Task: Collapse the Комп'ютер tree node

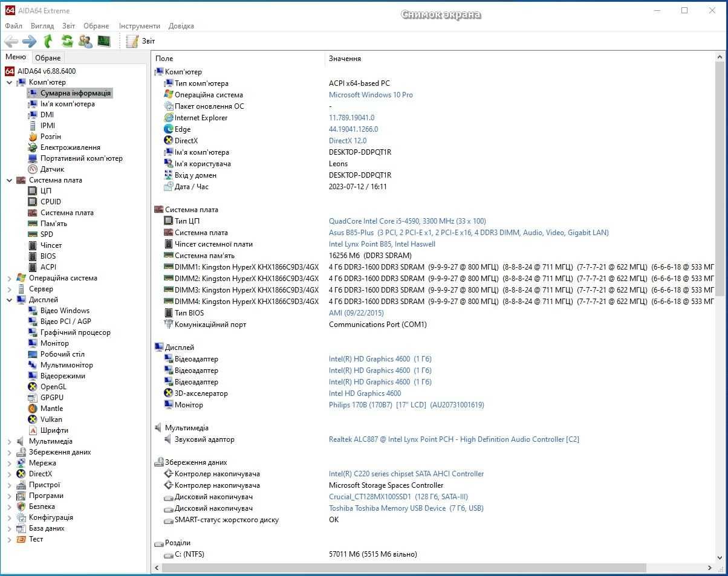Action: pos(9,82)
